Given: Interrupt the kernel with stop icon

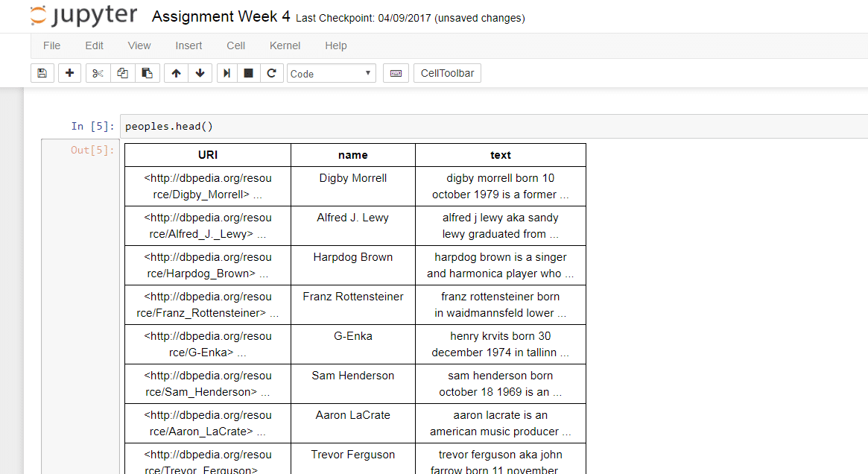Looking at the screenshot, I should click(249, 73).
